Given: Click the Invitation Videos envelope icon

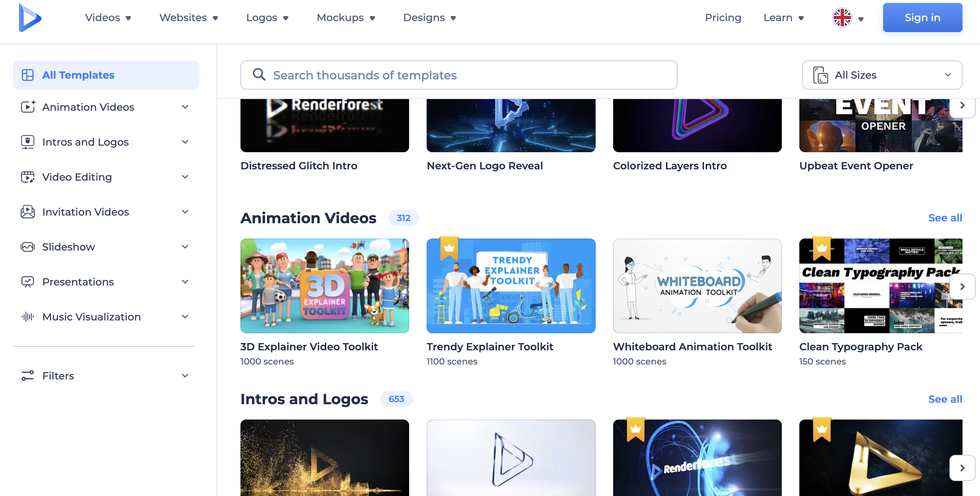Looking at the screenshot, I should click(x=27, y=212).
